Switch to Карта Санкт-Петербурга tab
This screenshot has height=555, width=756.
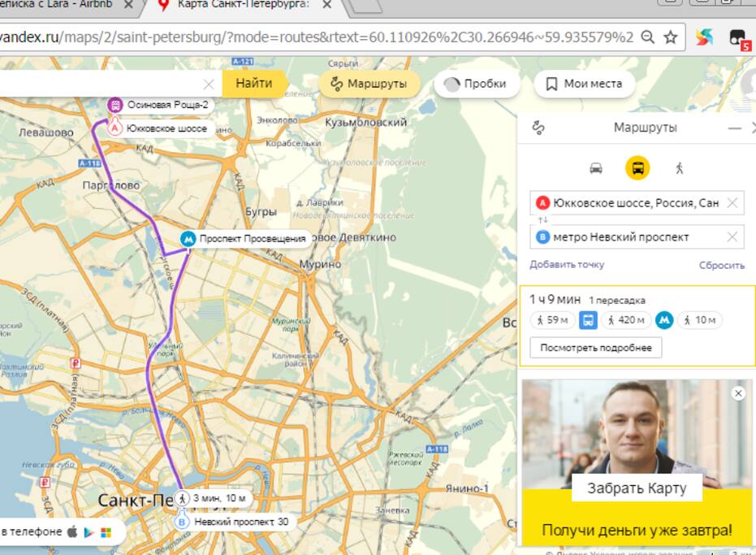pos(244,5)
